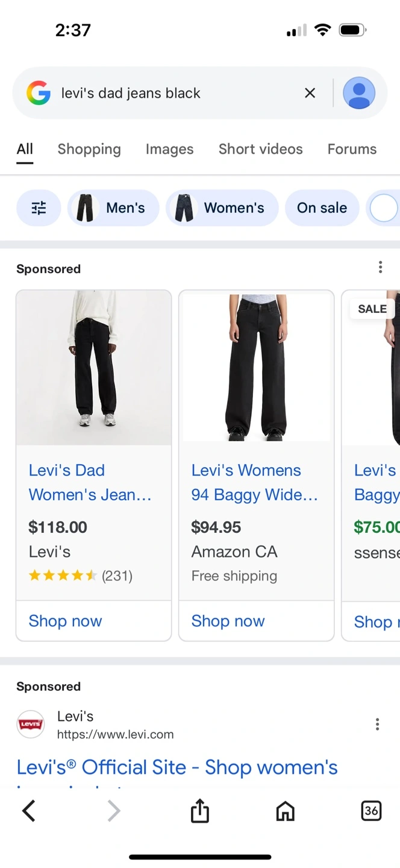Viewport: 400px width, 868px height.
Task: Open Levi's Official Site link
Action: (177, 767)
